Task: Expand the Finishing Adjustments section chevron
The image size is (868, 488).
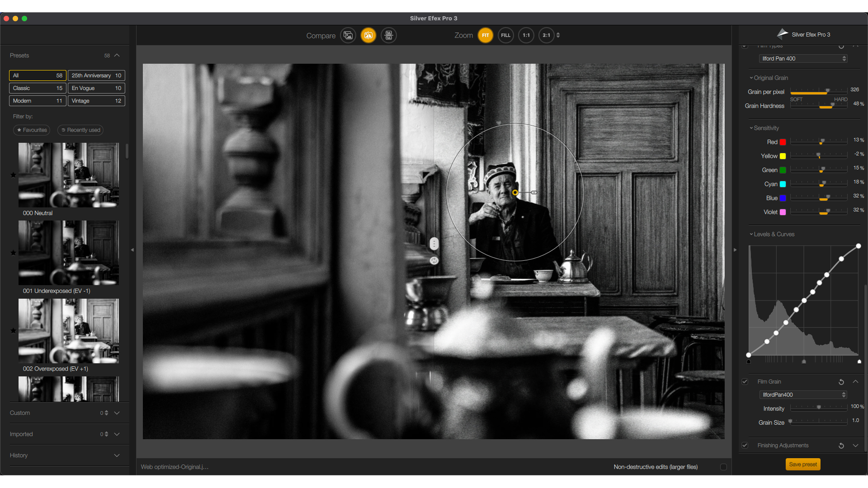Action: pyautogui.click(x=855, y=446)
